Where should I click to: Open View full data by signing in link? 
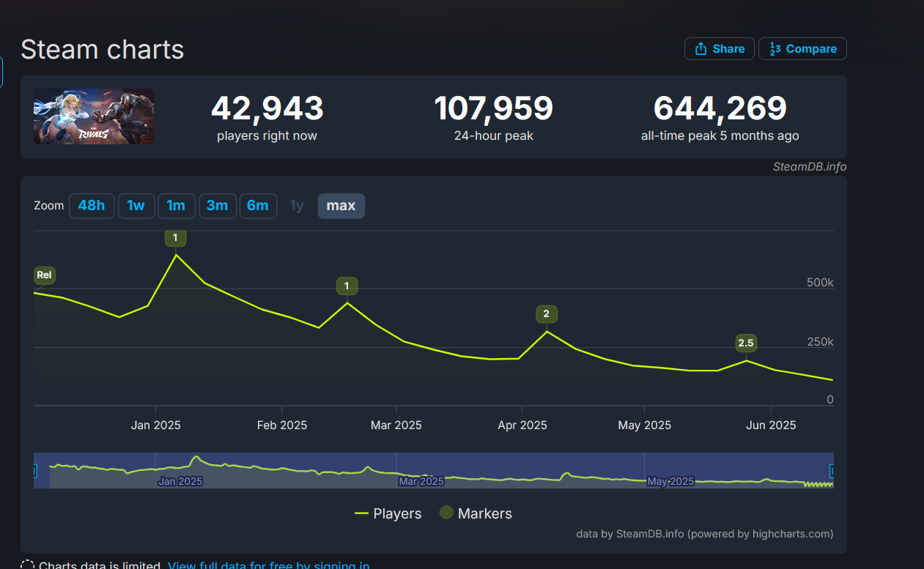[268, 566]
